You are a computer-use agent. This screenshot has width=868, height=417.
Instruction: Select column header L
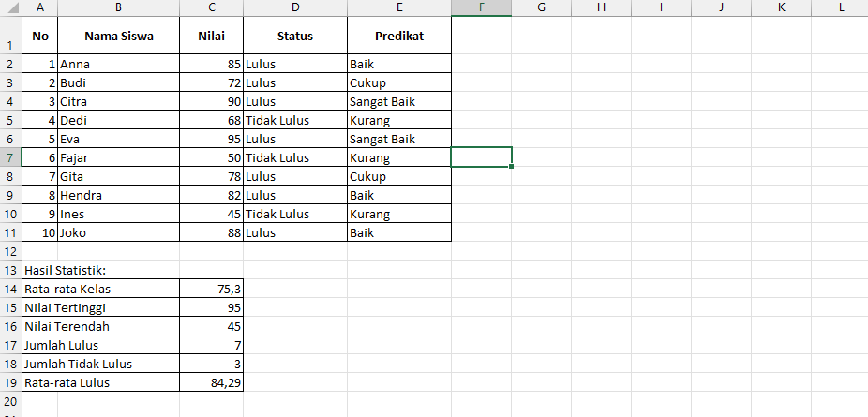pos(842,7)
